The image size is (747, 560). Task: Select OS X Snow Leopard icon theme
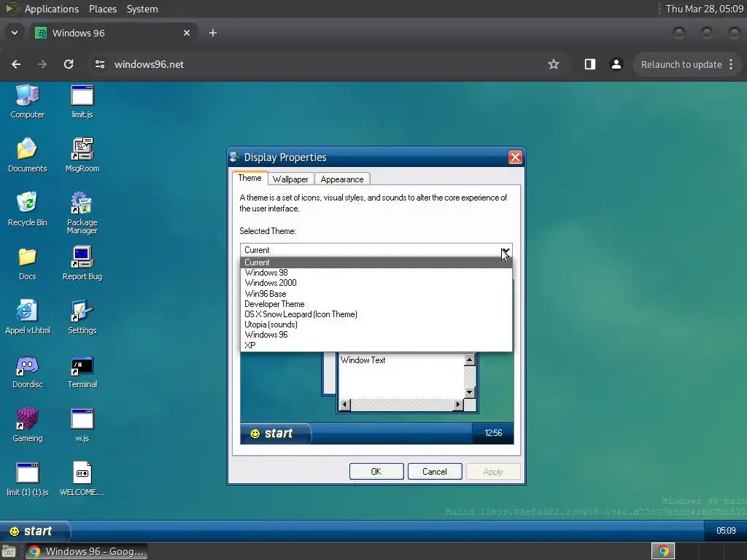(376, 314)
